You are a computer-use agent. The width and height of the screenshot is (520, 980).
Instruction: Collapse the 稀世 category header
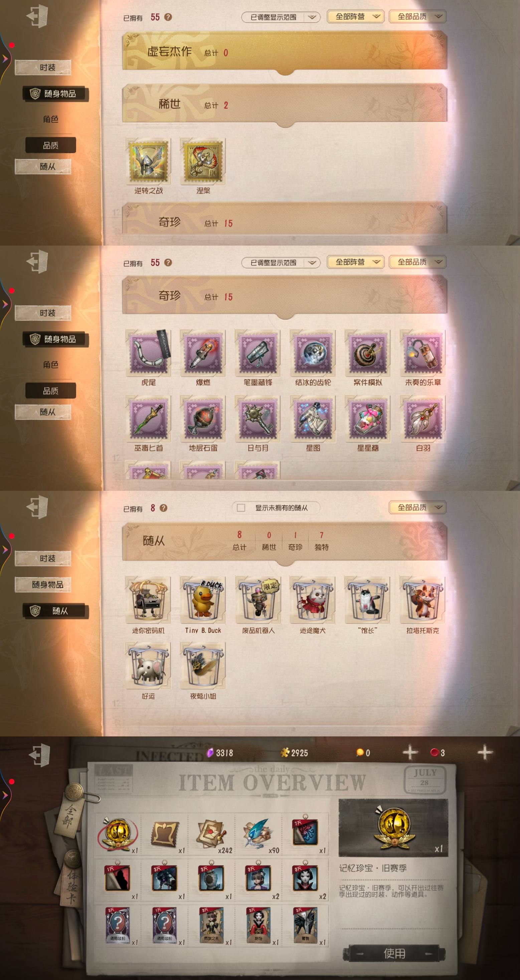285,104
